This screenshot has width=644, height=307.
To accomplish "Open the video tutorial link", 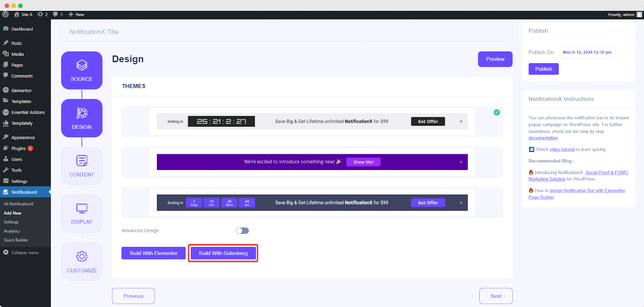I will [562, 149].
